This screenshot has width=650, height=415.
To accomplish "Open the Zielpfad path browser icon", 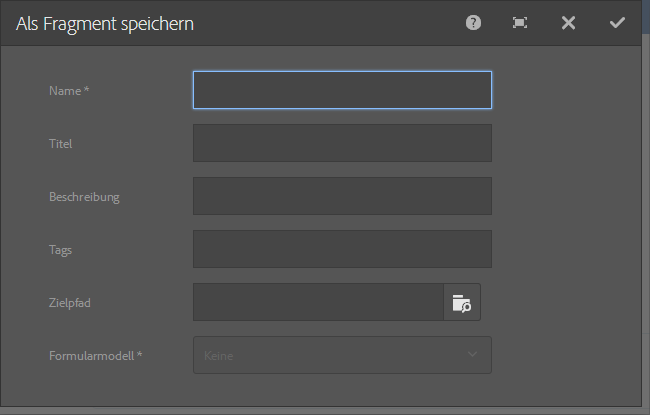I will point(462,303).
